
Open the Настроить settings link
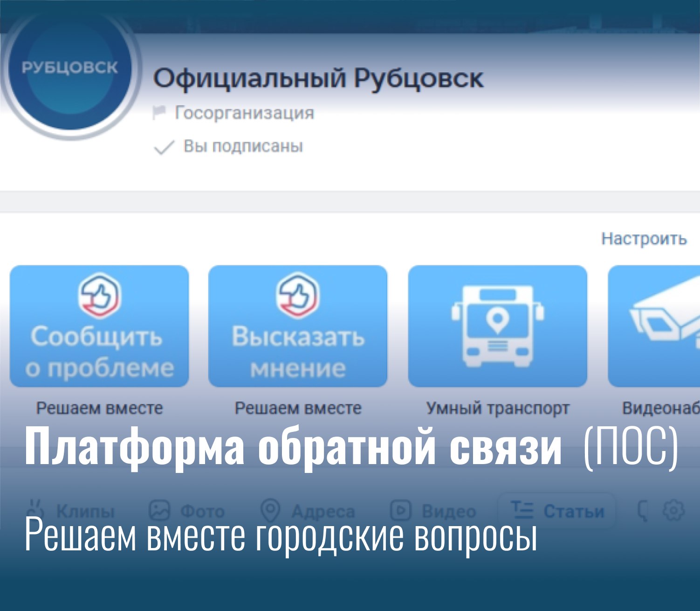(644, 239)
